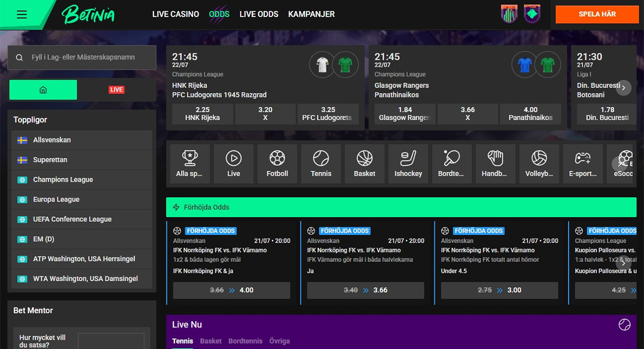The image size is (644, 349).
Task: Select the Handboll sport icon
Action: point(495,164)
